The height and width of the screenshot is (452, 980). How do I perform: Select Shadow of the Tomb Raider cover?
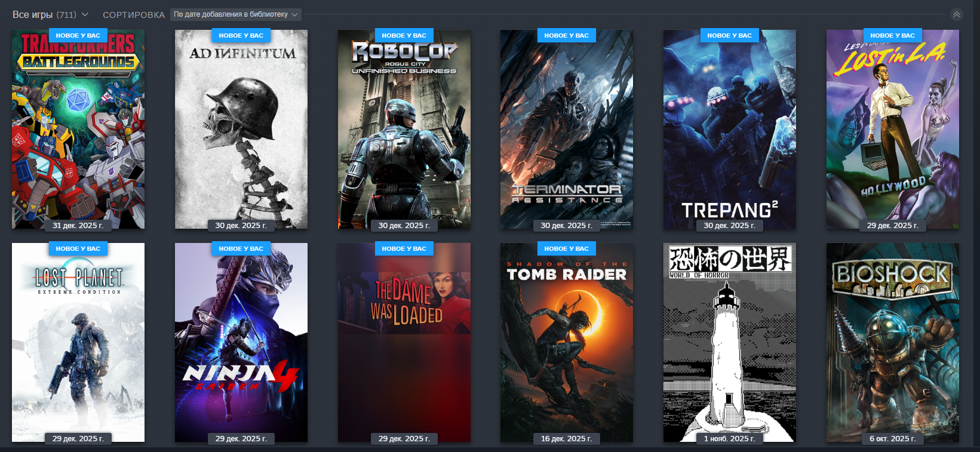[567, 343]
